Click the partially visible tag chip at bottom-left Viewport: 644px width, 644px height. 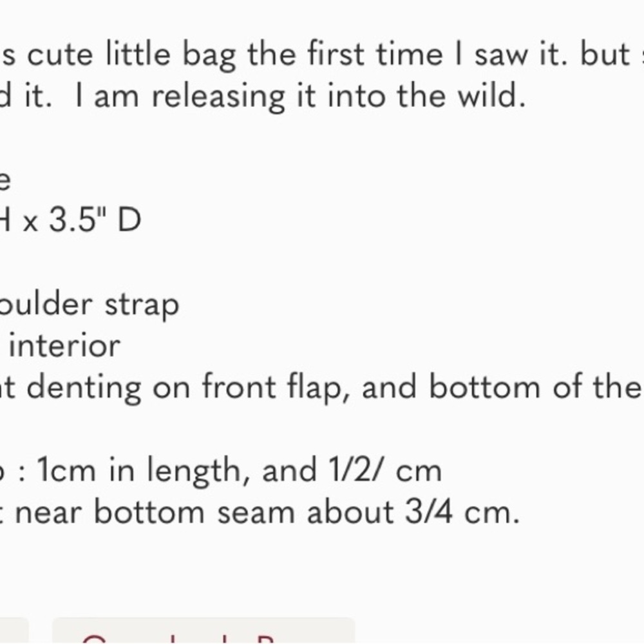click(x=13, y=632)
